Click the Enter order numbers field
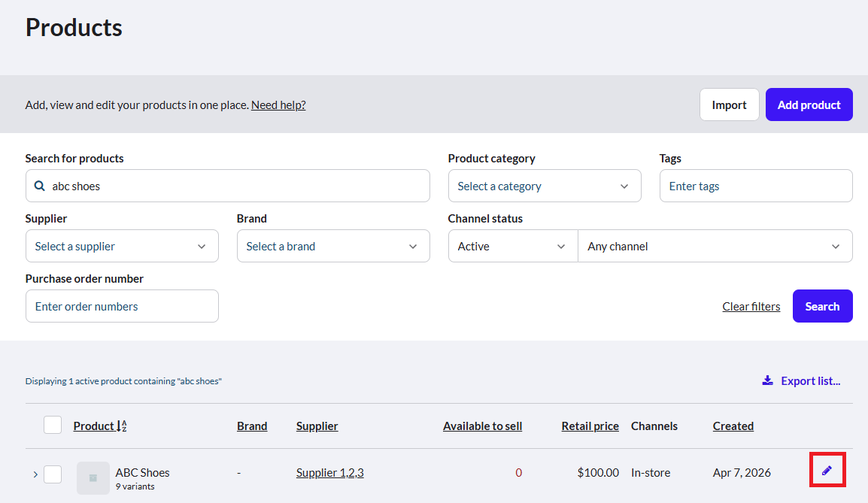This screenshot has height=503, width=868. 122,306
